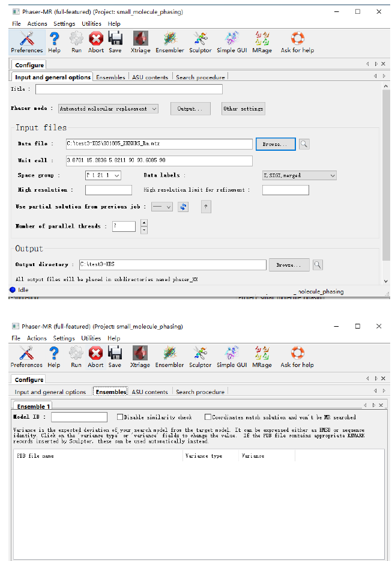Increase number of parallel threads
The height and width of the screenshot is (561, 392).
point(144,223)
